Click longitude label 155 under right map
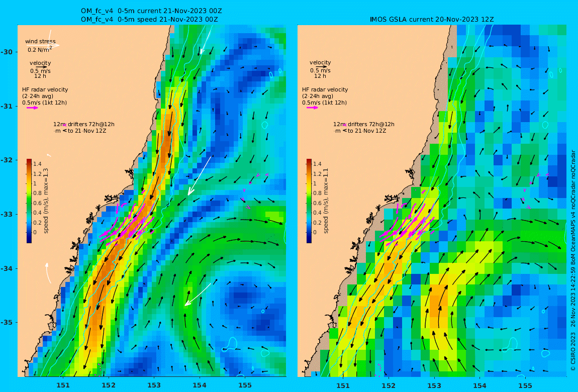The width and height of the screenshot is (578, 392). [525, 385]
